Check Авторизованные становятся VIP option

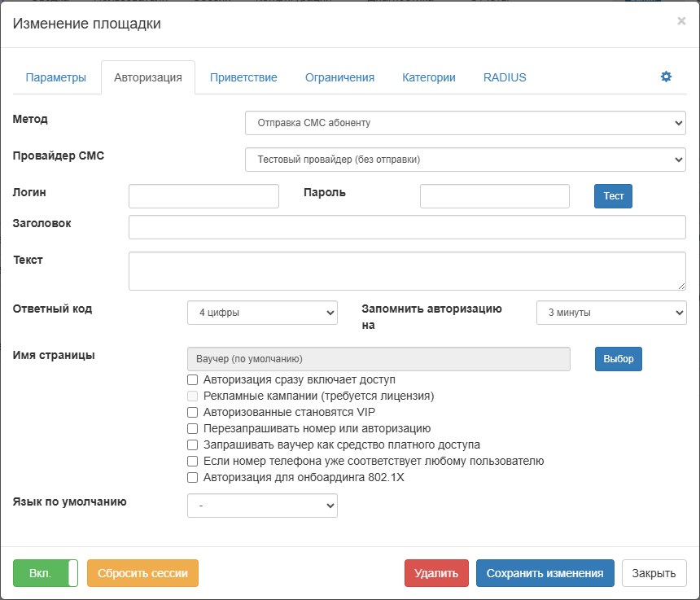point(193,412)
